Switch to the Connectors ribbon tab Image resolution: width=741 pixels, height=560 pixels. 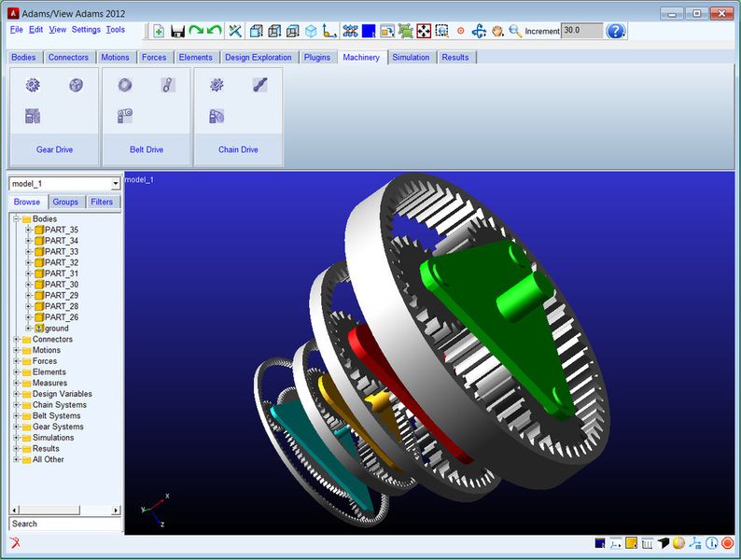[x=68, y=57]
